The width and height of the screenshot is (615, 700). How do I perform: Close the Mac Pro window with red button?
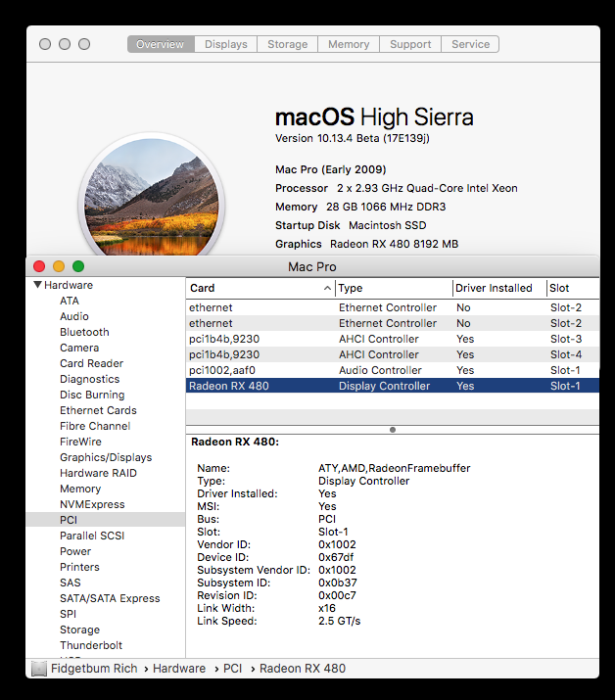pyautogui.click(x=39, y=266)
